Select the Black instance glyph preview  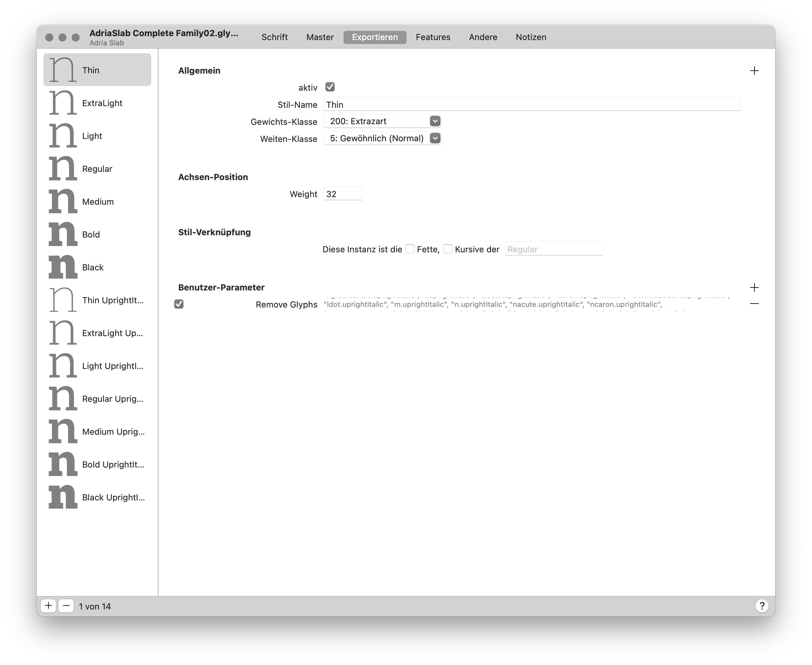coord(63,267)
